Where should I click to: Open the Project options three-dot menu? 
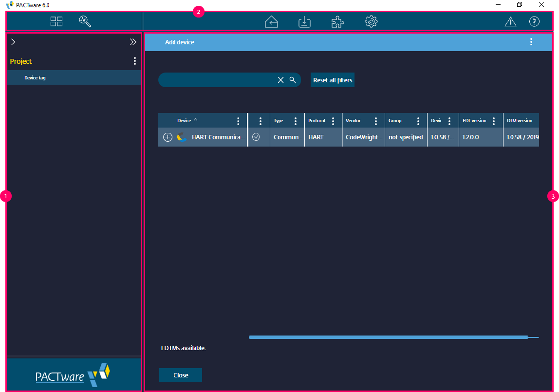tap(135, 61)
